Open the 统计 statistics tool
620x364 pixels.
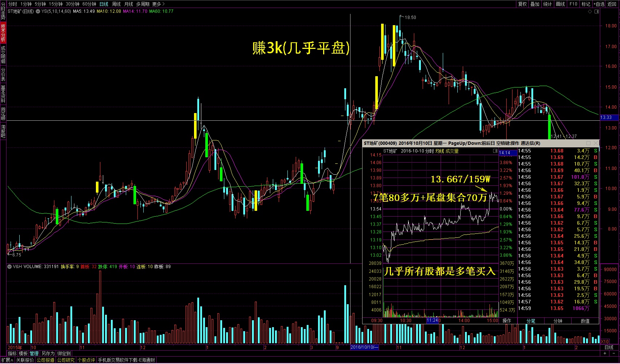click(547, 4)
